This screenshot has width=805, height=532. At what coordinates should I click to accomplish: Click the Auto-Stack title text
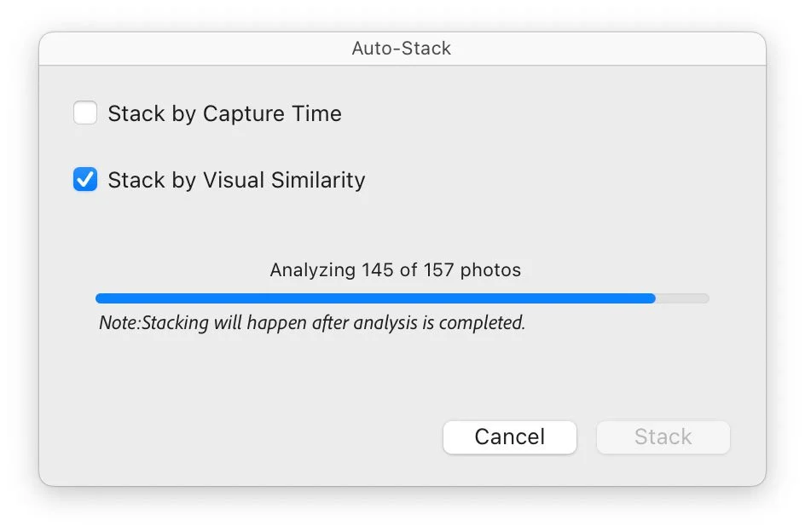point(402,49)
